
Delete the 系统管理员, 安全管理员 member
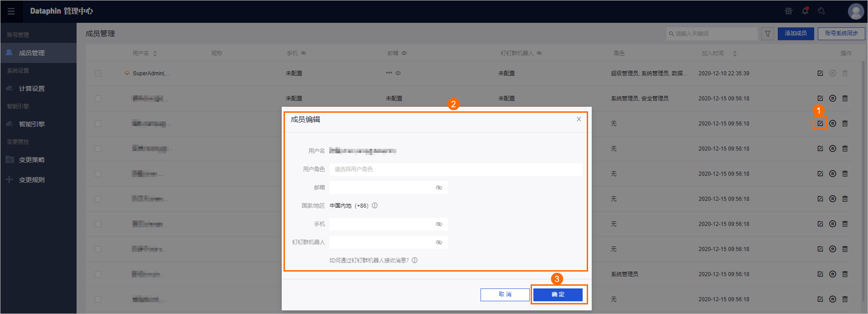pos(845,99)
